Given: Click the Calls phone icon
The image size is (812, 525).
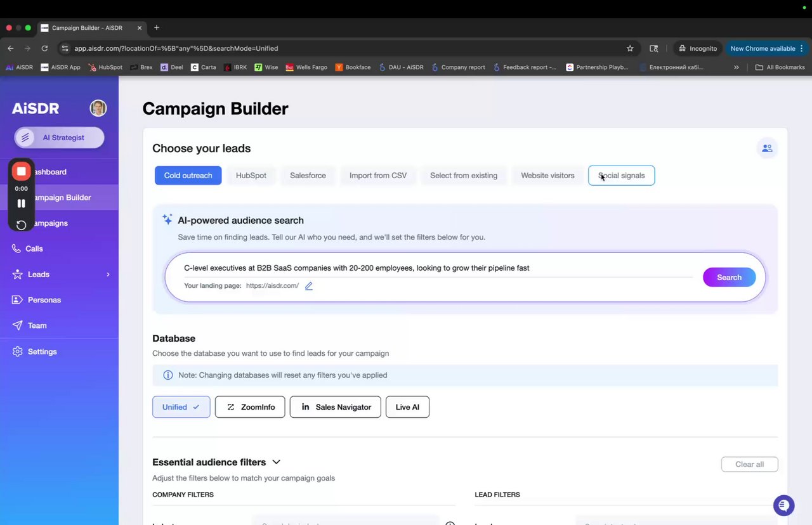Looking at the screenshot, I should click(17, 249).
